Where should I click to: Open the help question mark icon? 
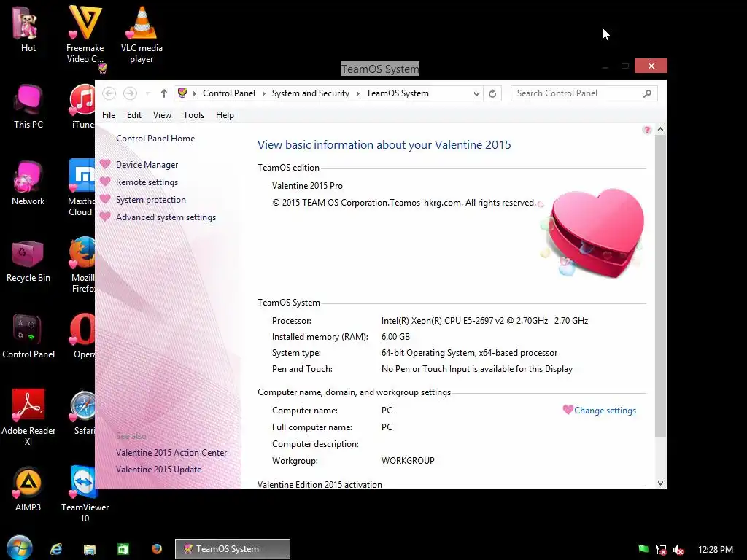coord(646,130)
